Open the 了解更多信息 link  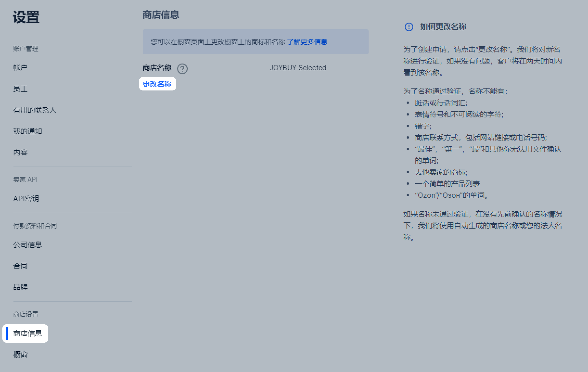click(307, 42)
